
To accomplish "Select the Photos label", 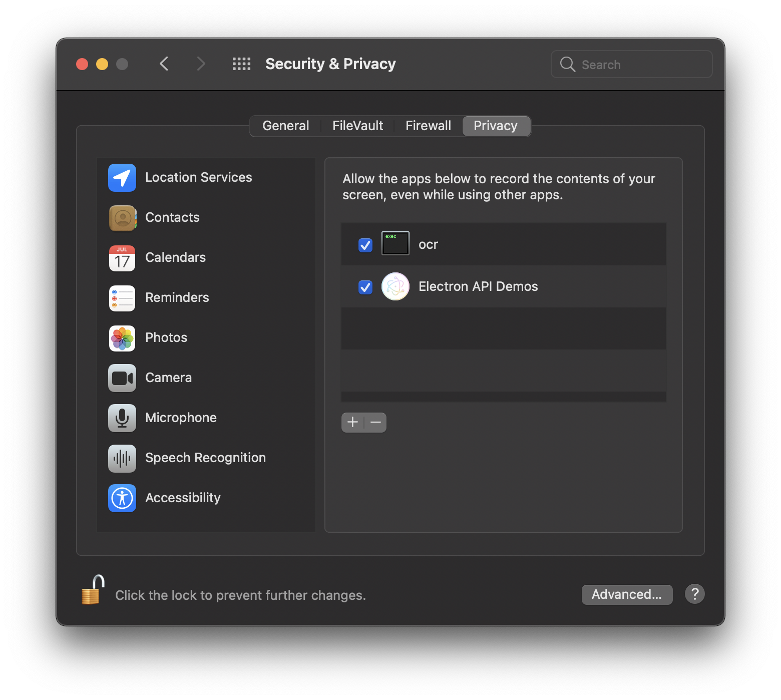I will coord(166,337).
